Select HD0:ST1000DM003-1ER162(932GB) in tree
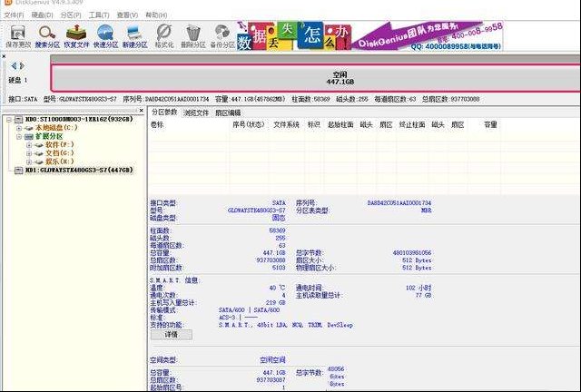Image resolution: width=581 pixels, height=392 pixels. coord(79,119)
